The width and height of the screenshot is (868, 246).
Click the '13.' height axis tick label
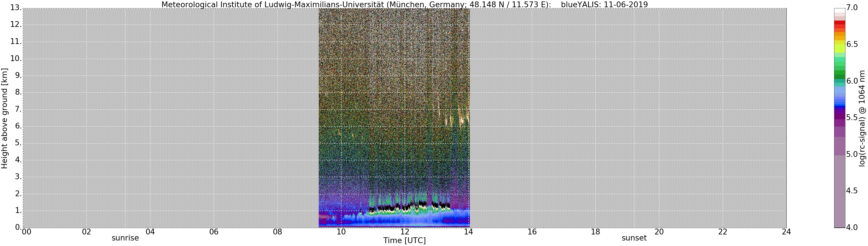point(16,8)
